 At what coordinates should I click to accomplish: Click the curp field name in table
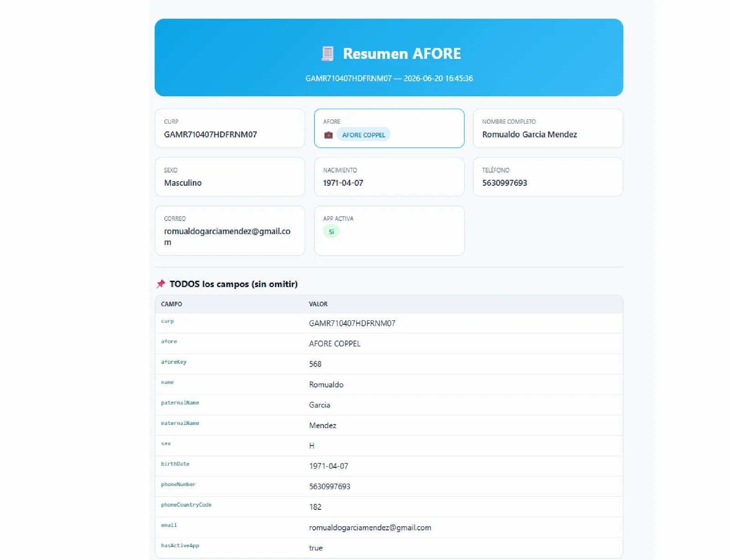pyautogui.click(x=167, y=321)
